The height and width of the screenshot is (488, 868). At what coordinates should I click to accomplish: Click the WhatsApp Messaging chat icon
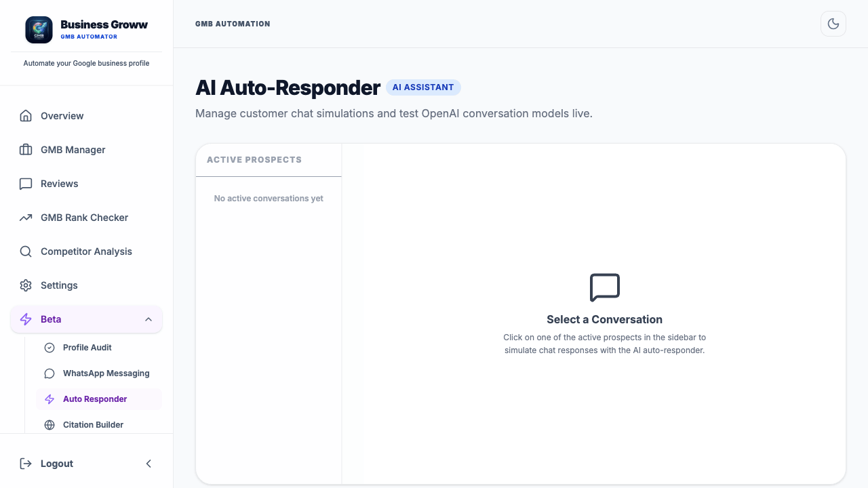click(x=50, y=373)
